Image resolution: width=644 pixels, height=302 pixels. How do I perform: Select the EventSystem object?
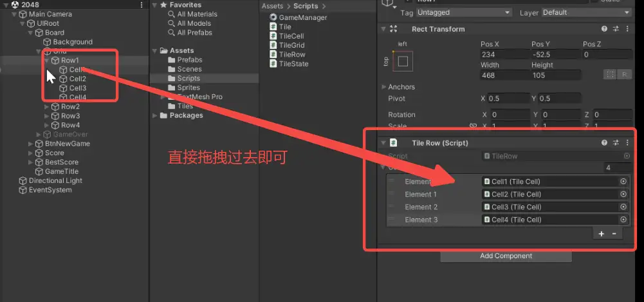coord(50,190)
